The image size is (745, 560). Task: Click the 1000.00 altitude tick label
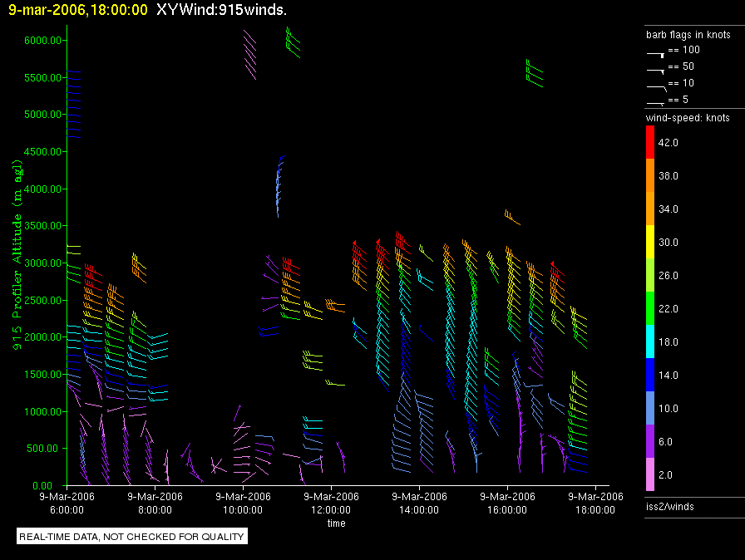tap(42, 411)
